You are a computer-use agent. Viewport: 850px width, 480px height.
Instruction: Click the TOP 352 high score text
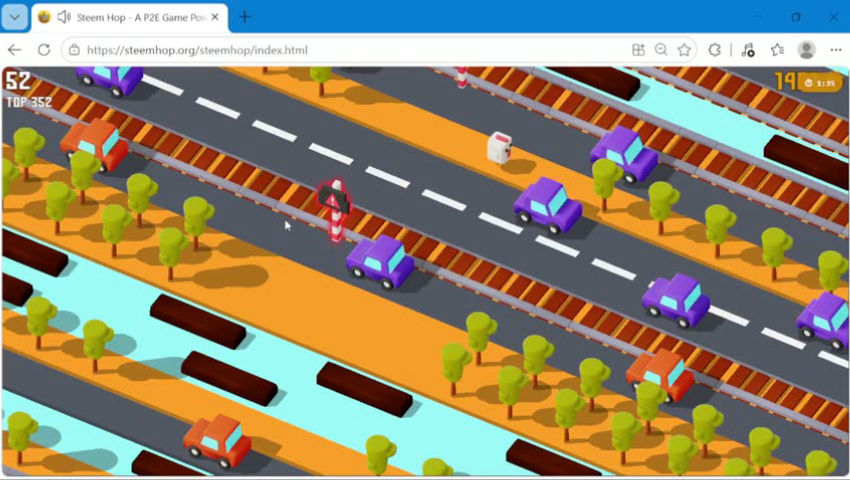coord(29,103)
